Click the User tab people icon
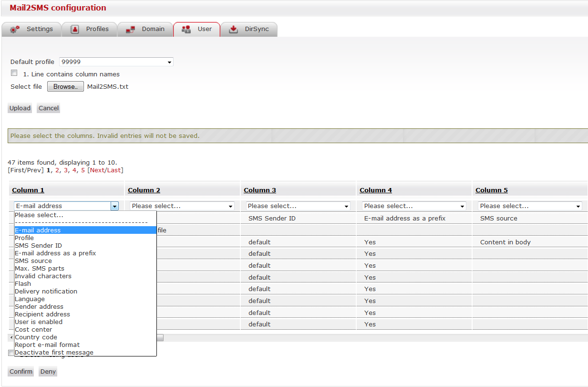Viewport: 588px width, 387px height. coord(186,29)
